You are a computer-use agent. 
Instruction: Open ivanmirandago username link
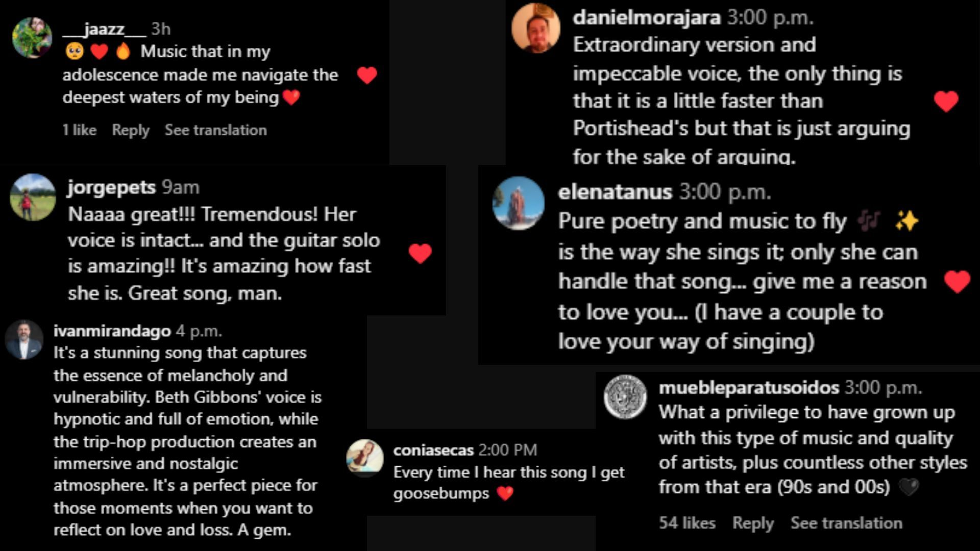(x=112, y=331)
